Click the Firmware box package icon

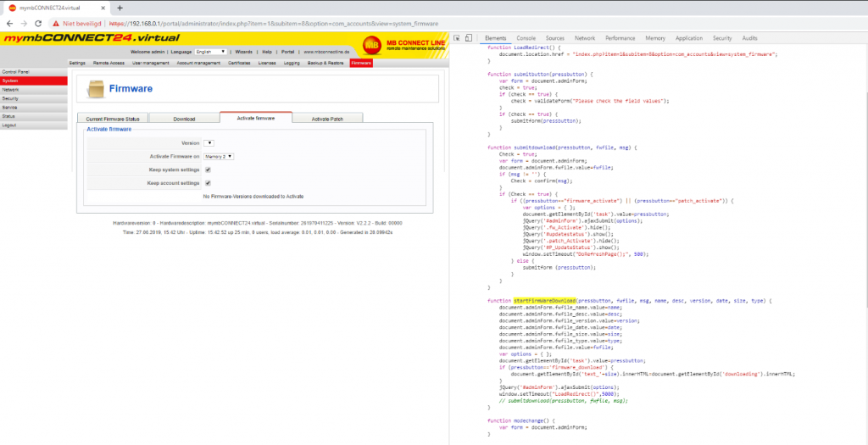96,88
